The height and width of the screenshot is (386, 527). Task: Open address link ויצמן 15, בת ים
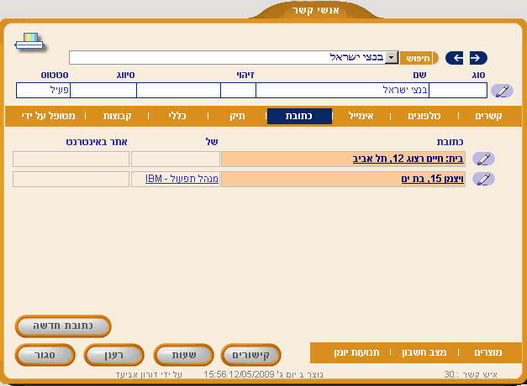point(433,179)
